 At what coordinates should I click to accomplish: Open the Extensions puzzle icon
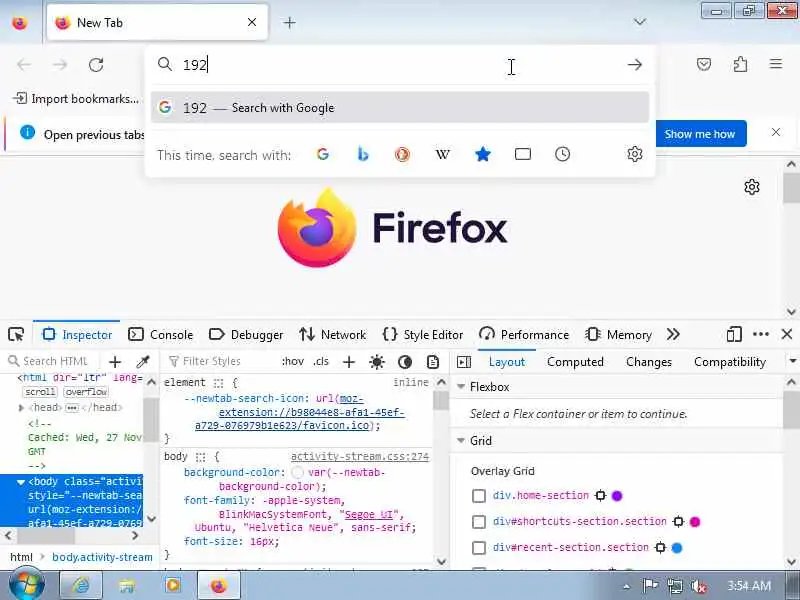point(740,64)
